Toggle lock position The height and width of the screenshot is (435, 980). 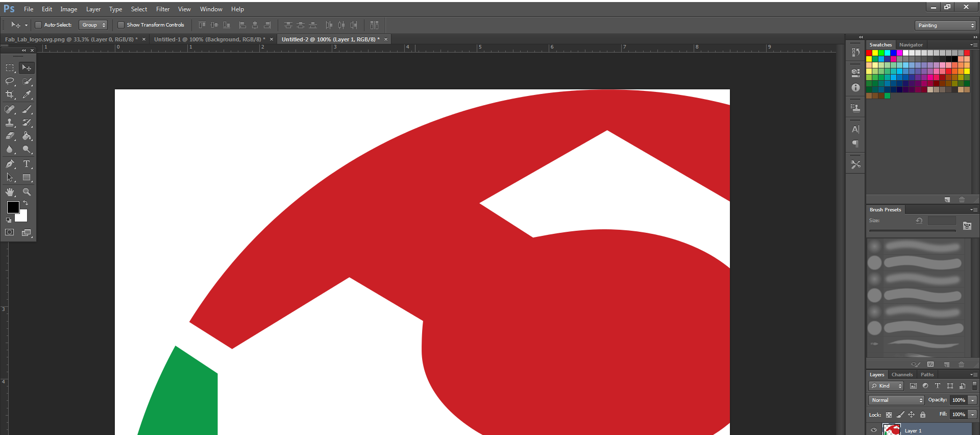pos(912,415)
